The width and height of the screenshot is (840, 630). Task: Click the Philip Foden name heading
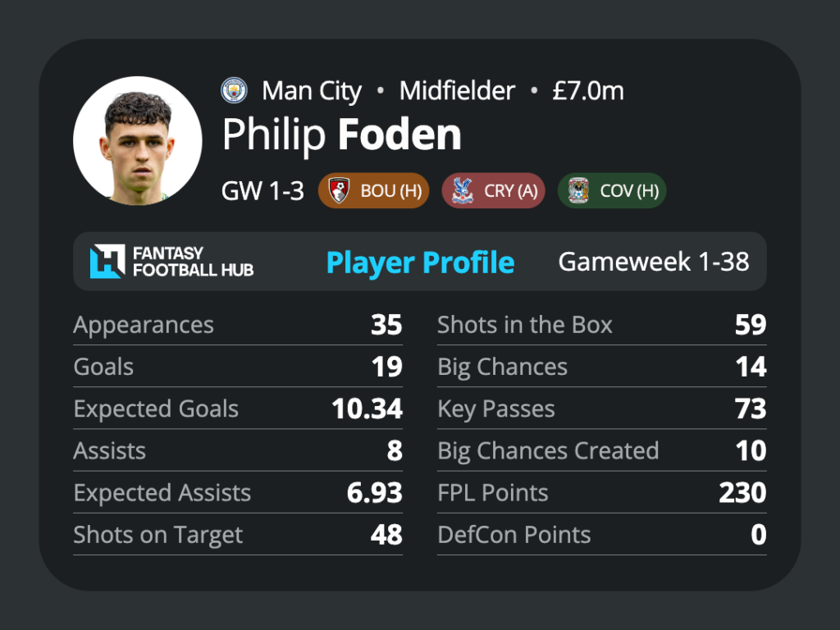tap(342, 135)
